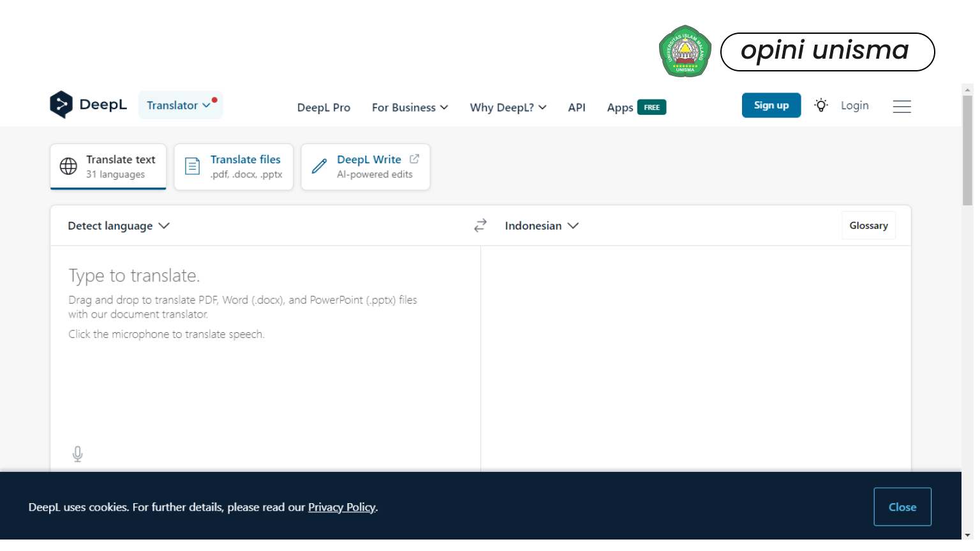Toggle light/dark appearance with the lightbulb icon

[821, 105]
